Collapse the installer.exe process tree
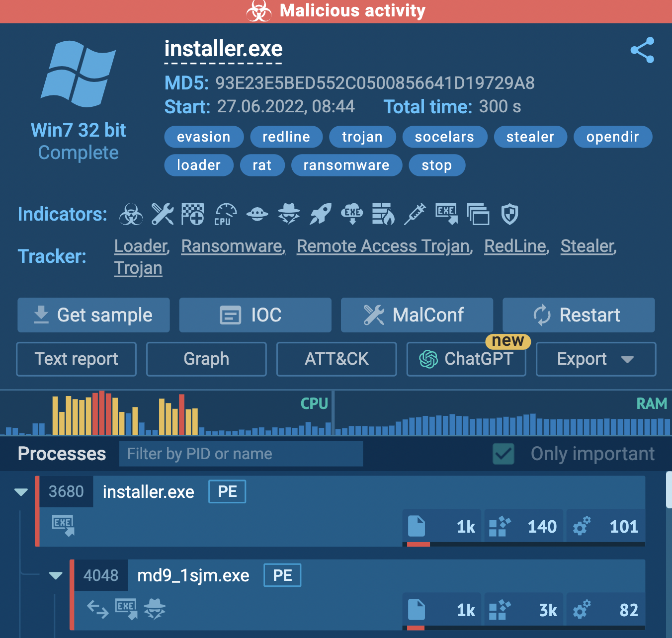Screen dimensions: 672x638 tap(21, 492)
